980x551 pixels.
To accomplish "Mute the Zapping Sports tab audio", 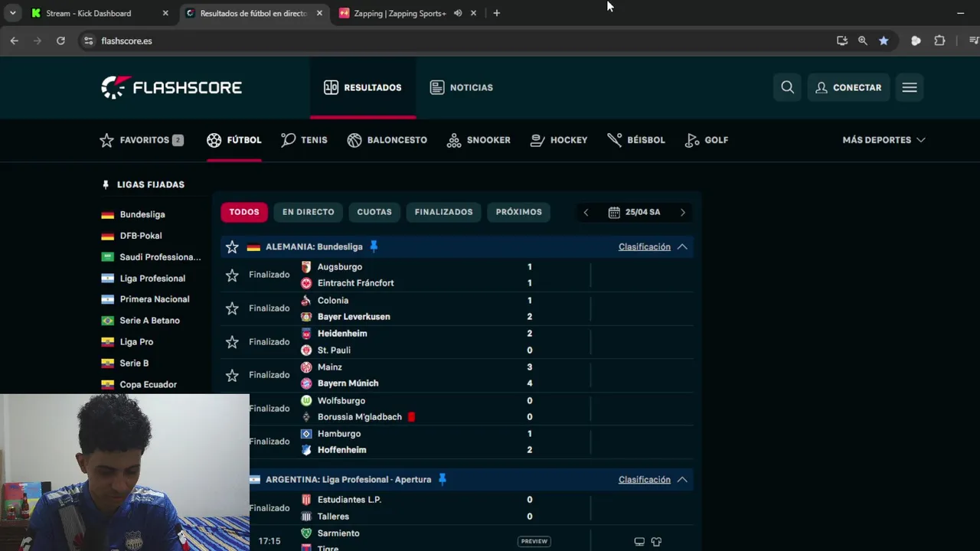I will [458, 13].
